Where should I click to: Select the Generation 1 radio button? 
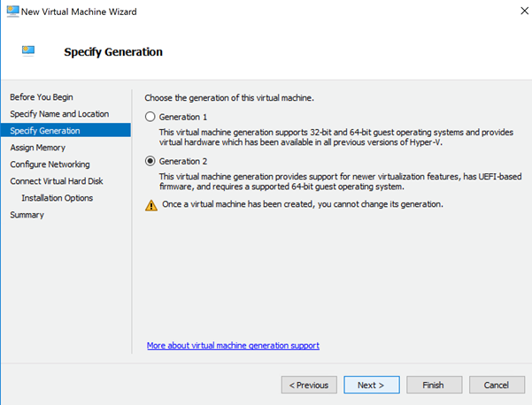150,117
